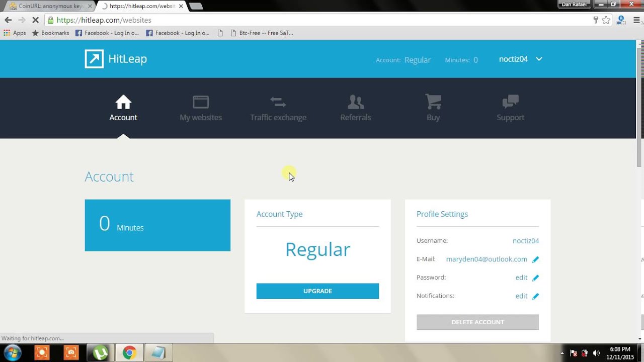Open Action Center flag tray icon
Screen dimensions: 644x362
(574, 353)
